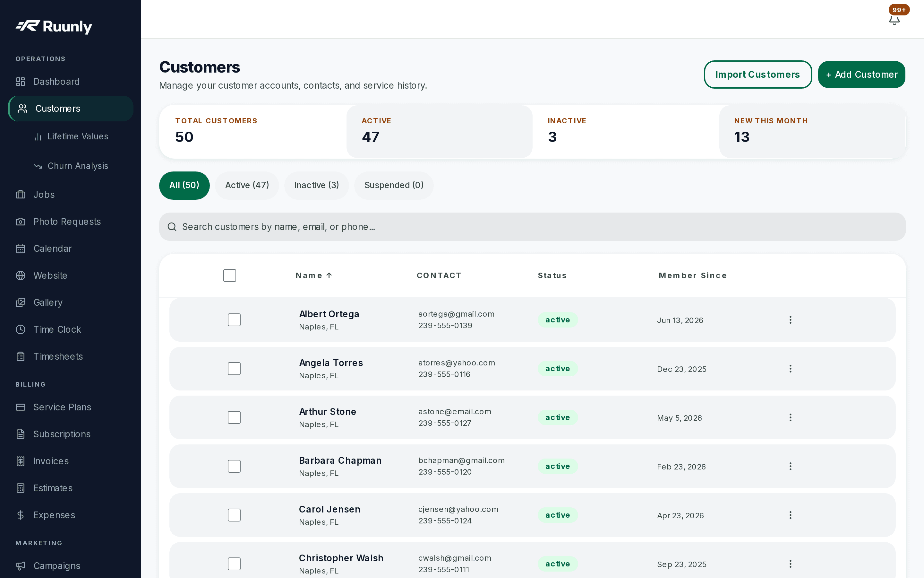
Task: Click the Total Customers stat card
Action: pyautogui.click(x=253, y=132)
